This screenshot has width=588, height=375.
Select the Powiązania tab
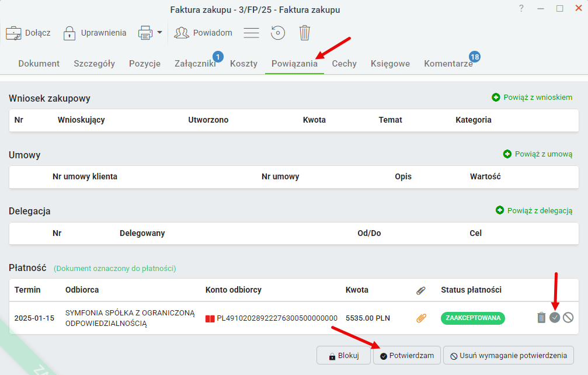pos(294,64)
